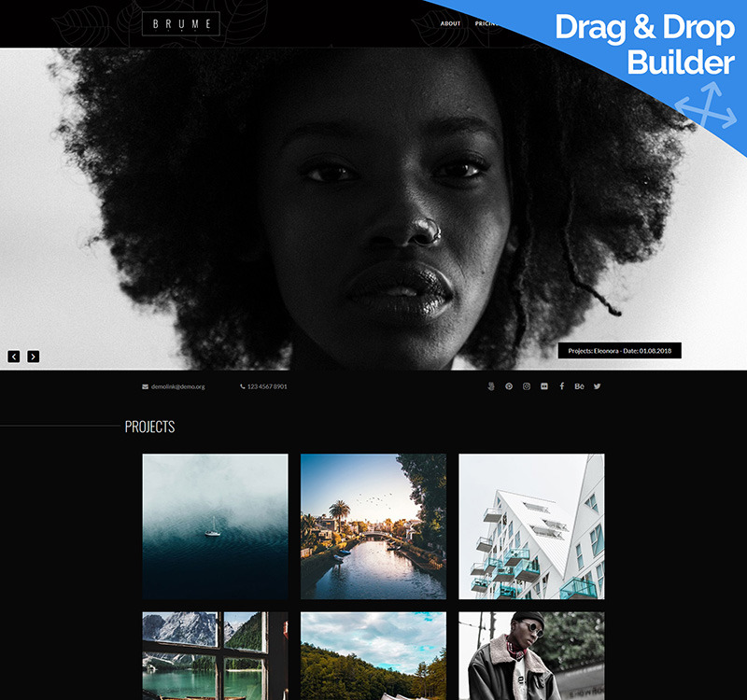Click the PROJECTS section heading
The image size is (747, 700).
[149, 427]
